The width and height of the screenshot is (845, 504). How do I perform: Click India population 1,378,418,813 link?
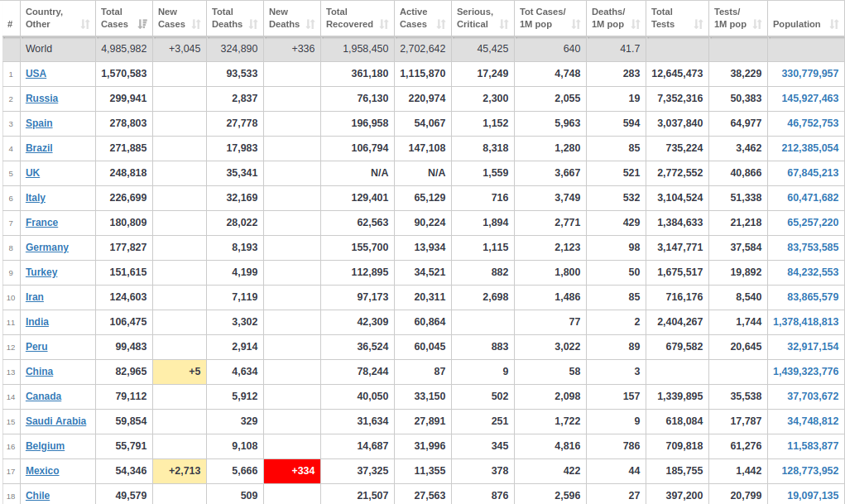805,322
